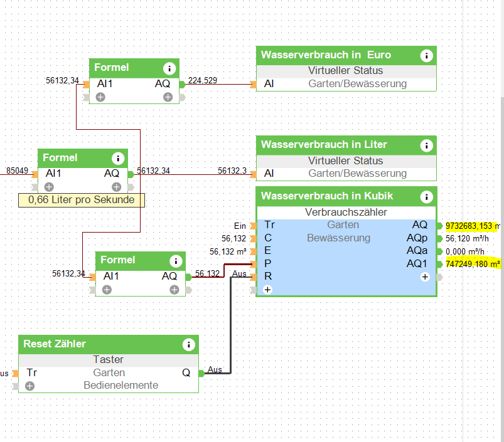Click info icon of Formel block outputting 224,529
This screenshot has width=504, height=442.
[x=169, y=68]
